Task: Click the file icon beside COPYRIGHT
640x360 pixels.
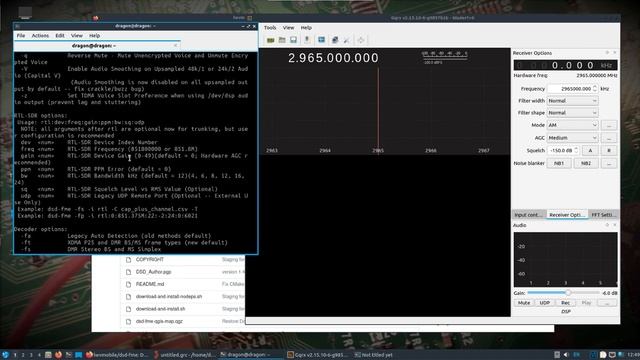Action: tap(129, 260)
